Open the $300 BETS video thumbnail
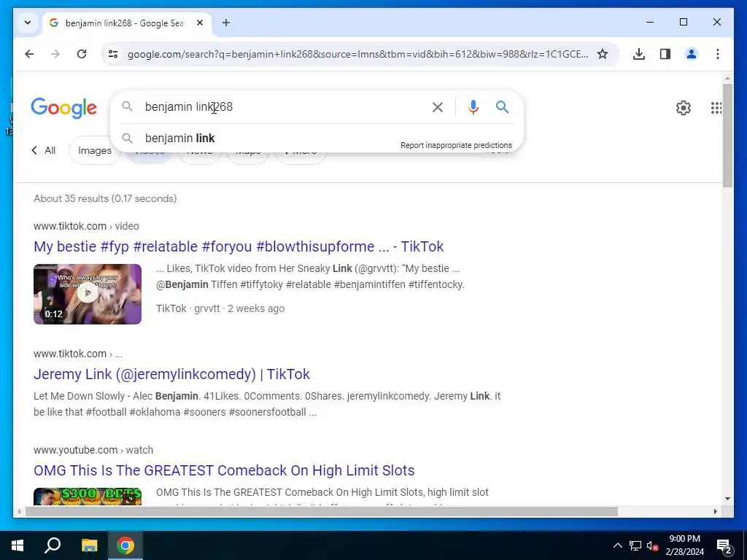This screenshot has height=560, width=747. 88,496
